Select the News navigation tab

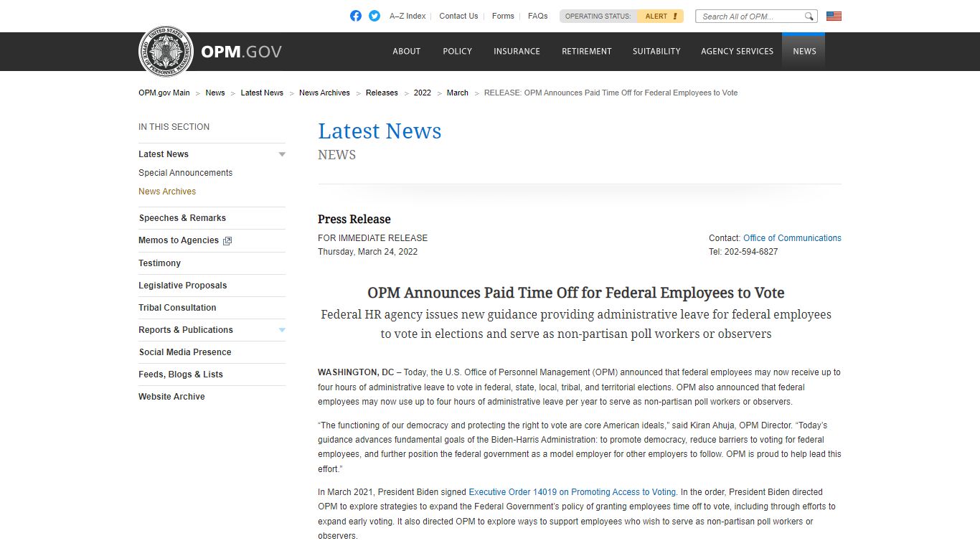coord(804,51)
